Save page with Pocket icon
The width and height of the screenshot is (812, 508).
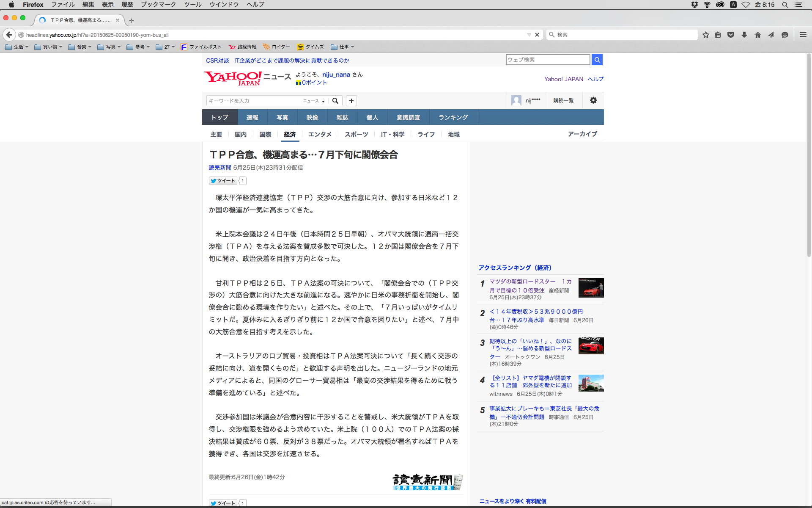click(731, 35)
